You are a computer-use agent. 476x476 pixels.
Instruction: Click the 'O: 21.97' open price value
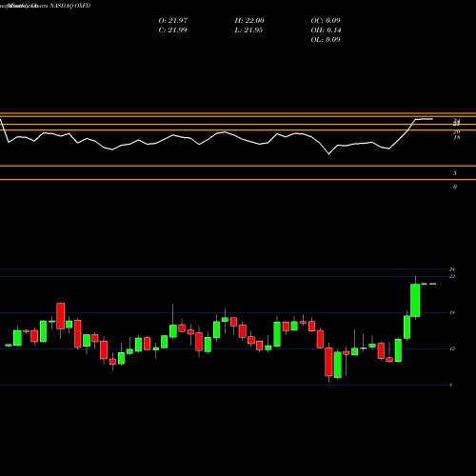tap(173, 21)
